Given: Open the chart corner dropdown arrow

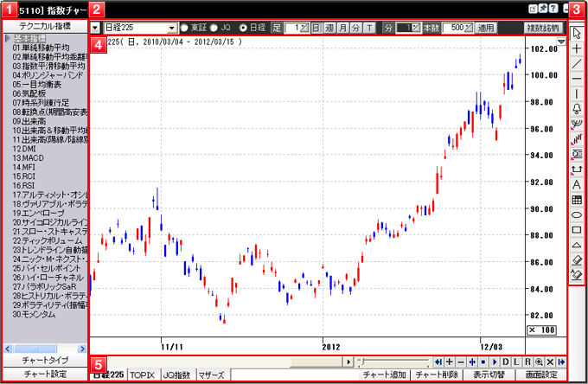Looking at the screenshot, I should (562, 41).
